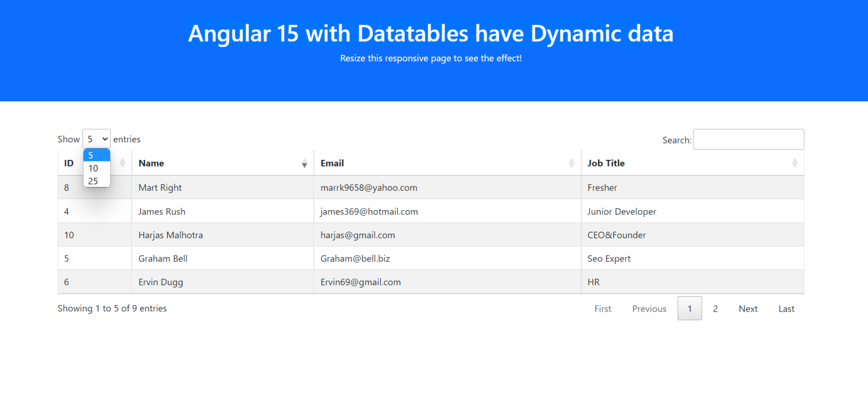The width and height of the screenshot is (868, 405).
Task: Open the Show entries dropdown
Action: [97, 139]
